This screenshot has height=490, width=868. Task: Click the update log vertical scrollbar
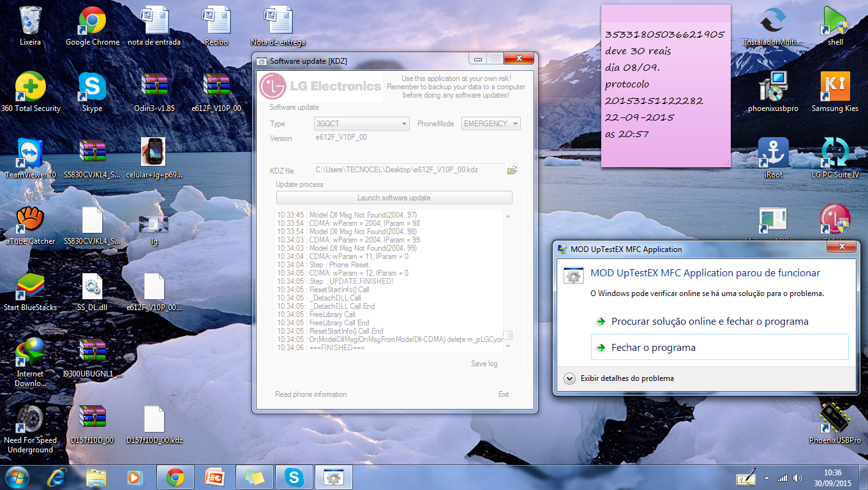coord(508,281)
